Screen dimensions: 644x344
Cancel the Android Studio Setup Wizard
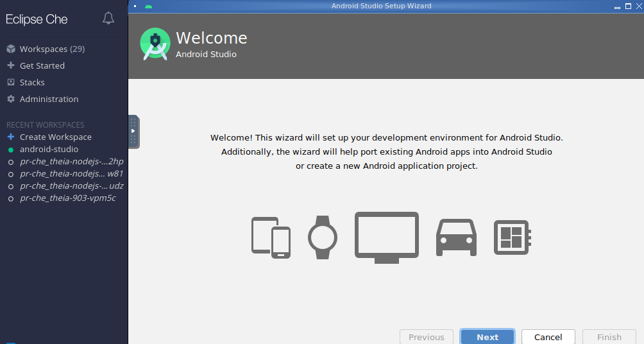point(548,336)
